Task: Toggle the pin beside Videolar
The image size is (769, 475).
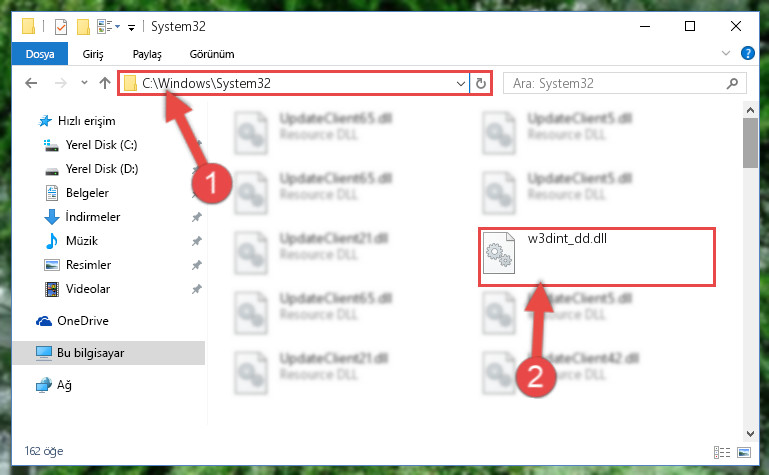Action: coord(197,289)
